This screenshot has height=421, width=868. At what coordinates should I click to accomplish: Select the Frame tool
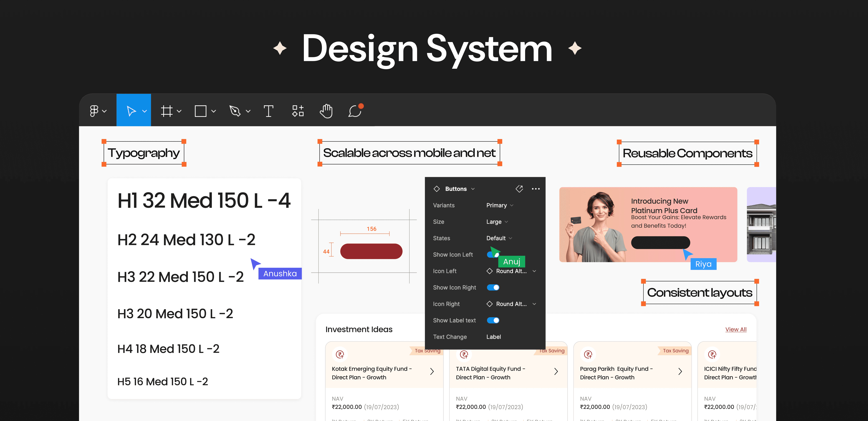point(166,111)
